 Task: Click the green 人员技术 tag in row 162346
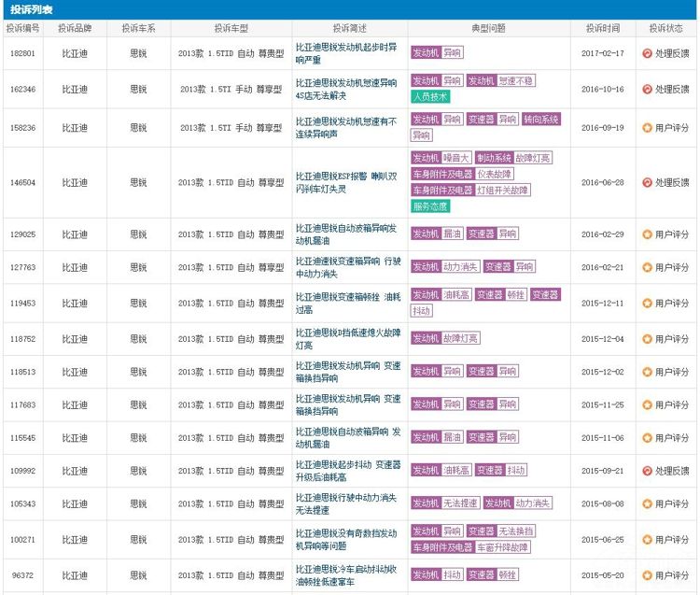430,96
